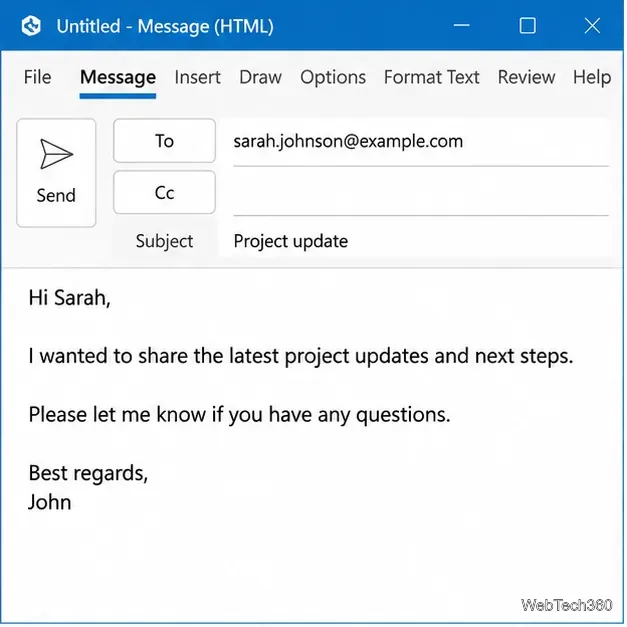
Task: Open the Help tab
Action: [592, 77]
